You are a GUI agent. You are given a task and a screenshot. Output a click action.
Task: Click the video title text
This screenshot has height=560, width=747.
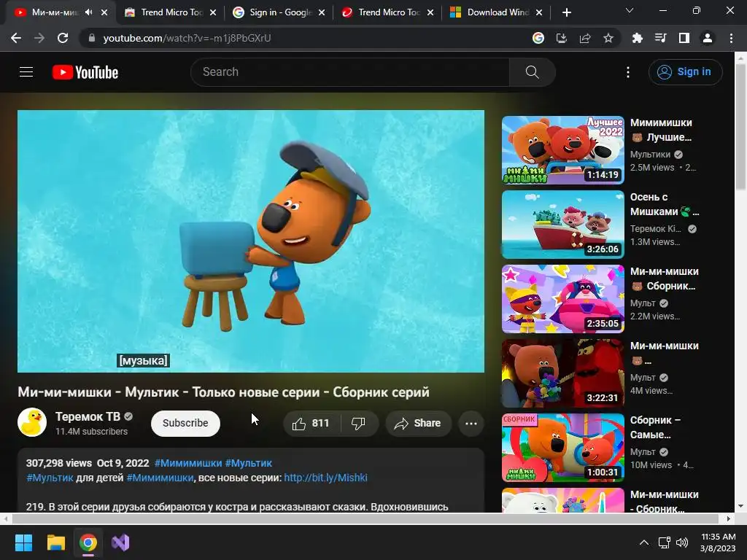coord(223,392)
